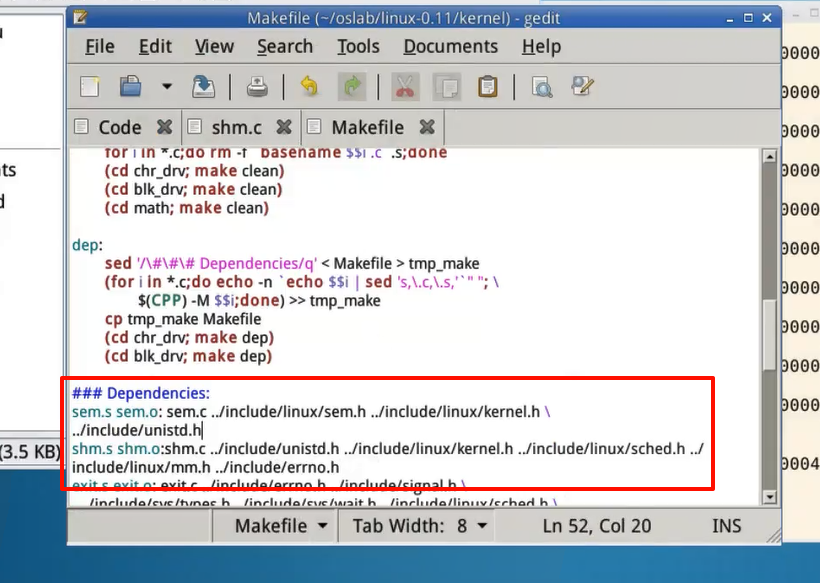Click the Open file icon
820x583 pixels.
tap(130, 87)
